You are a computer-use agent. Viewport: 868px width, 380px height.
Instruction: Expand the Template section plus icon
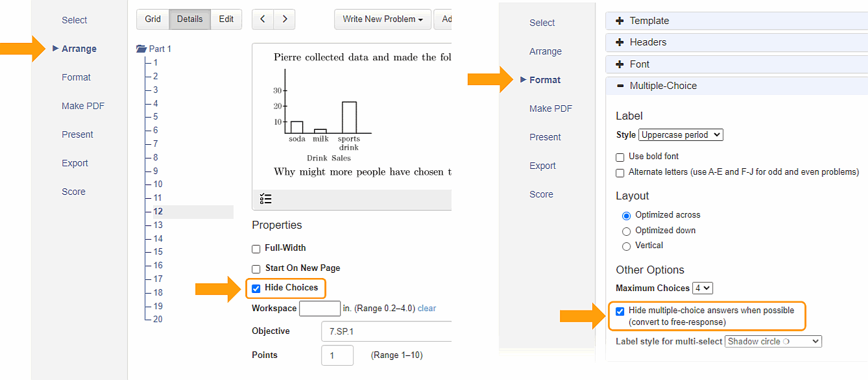point(620,21)
